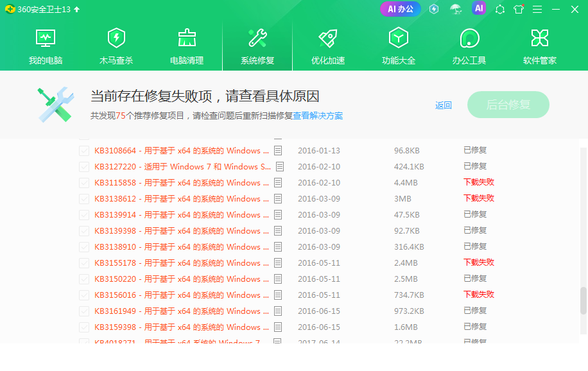Viewport: 588px width, 371px height.
Task: Toggle checkbox for KB3108664 patch
Action: click(x=84, y=151)
